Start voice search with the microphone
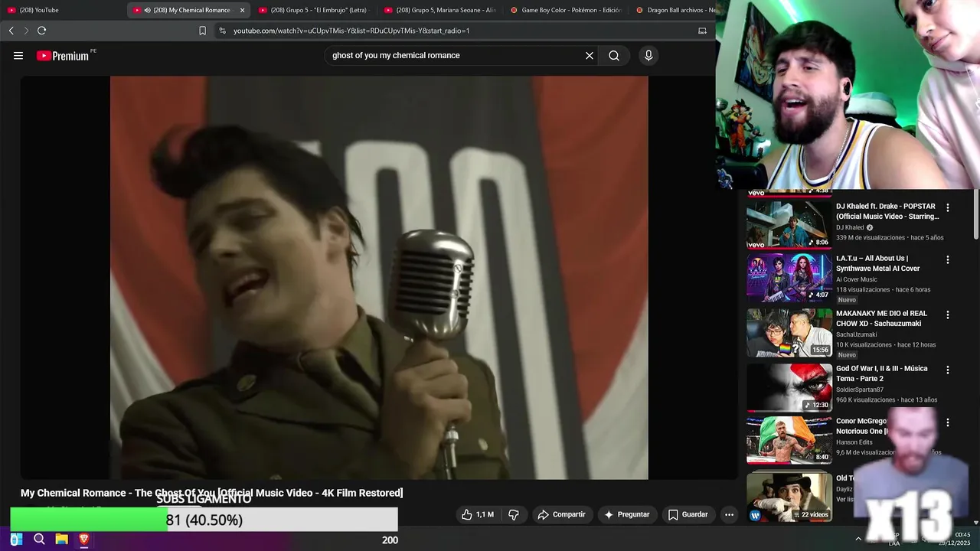This screenshot has height=551, width=980. click(x=648, y=56)
